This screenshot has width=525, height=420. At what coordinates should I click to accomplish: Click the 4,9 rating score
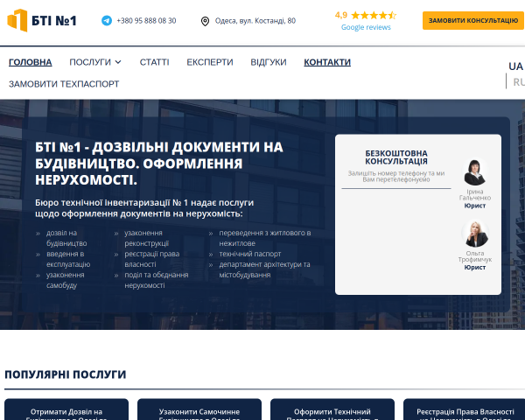[341, 15]
